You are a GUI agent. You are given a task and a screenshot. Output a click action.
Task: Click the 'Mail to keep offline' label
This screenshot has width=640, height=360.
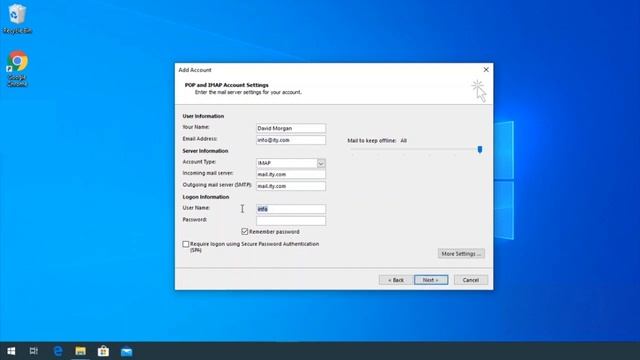click(371, 140)
